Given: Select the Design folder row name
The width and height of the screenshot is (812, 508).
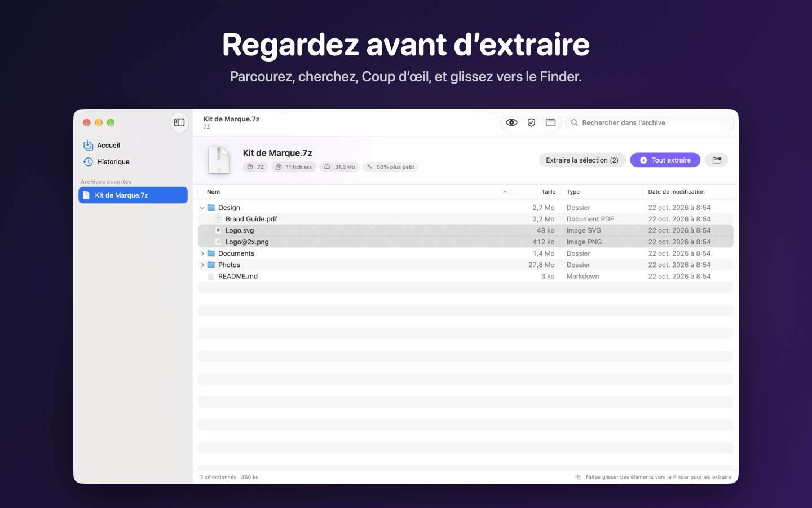Looking at the screenshot, I should point(229,208).
